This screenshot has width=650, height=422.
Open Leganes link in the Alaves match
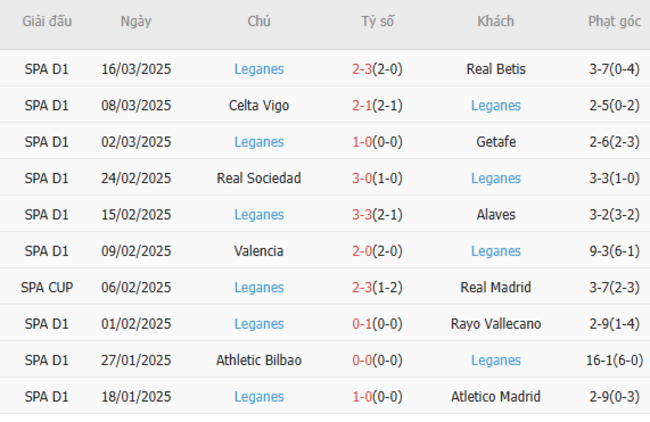coord(259,214)
